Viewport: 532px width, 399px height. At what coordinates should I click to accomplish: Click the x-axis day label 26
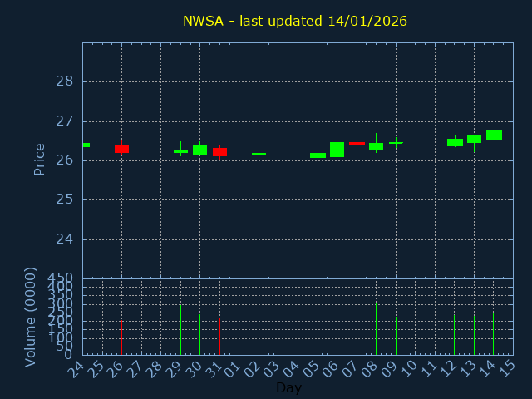[x=115, y=369]
